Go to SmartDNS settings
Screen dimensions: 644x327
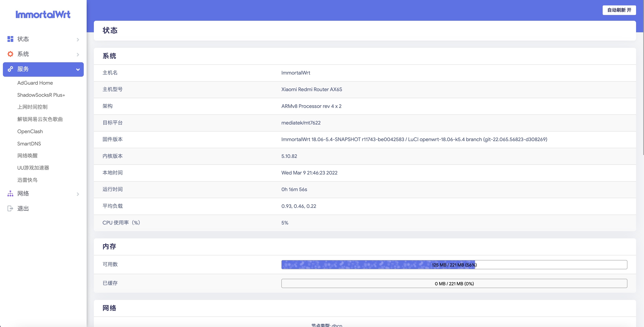pos(29,143)
